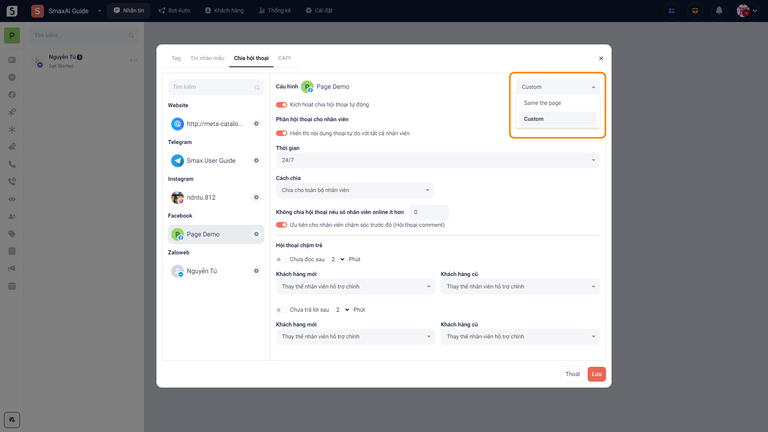This screenshot has height=432, width=768.
Task: Click the gear icon next to ndntu.812
Action: (256, 197)
